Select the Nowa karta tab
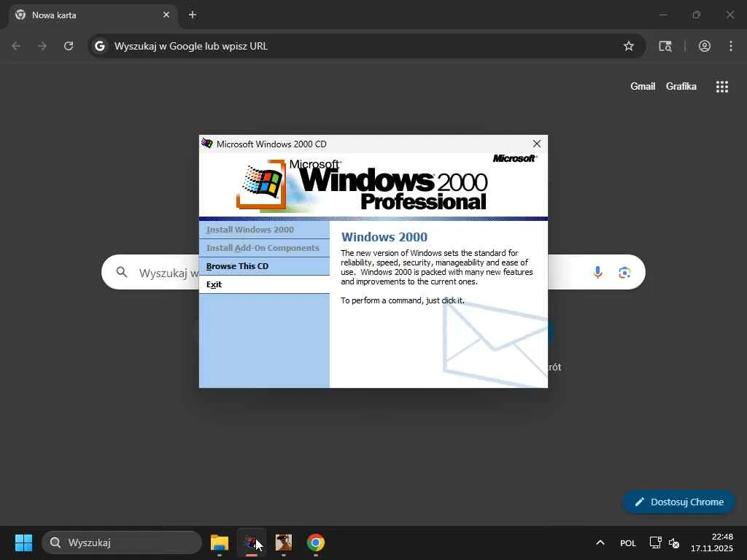Image resolution: width=747 pixels, height=560 pixels. pyautogui.click(x=93, y=16)
